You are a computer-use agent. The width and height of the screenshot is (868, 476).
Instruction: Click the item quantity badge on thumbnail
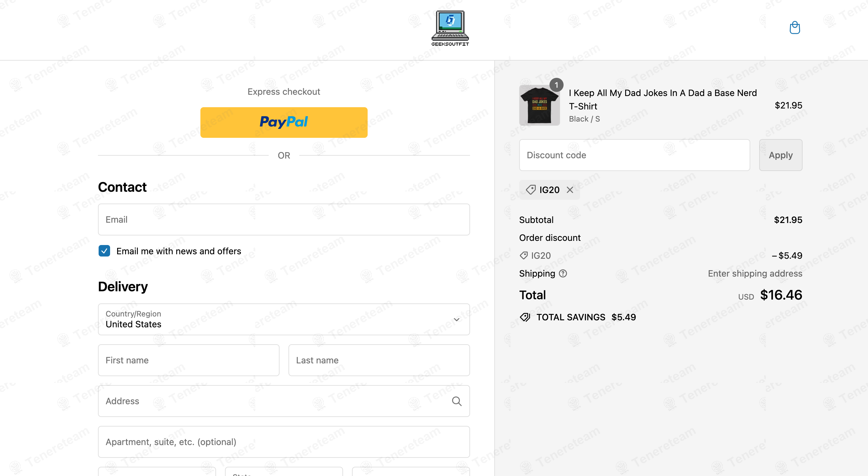[556, 85]
